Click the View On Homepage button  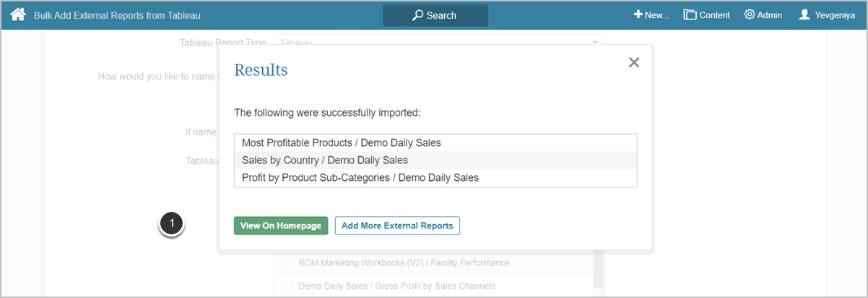tap(281, 226)
